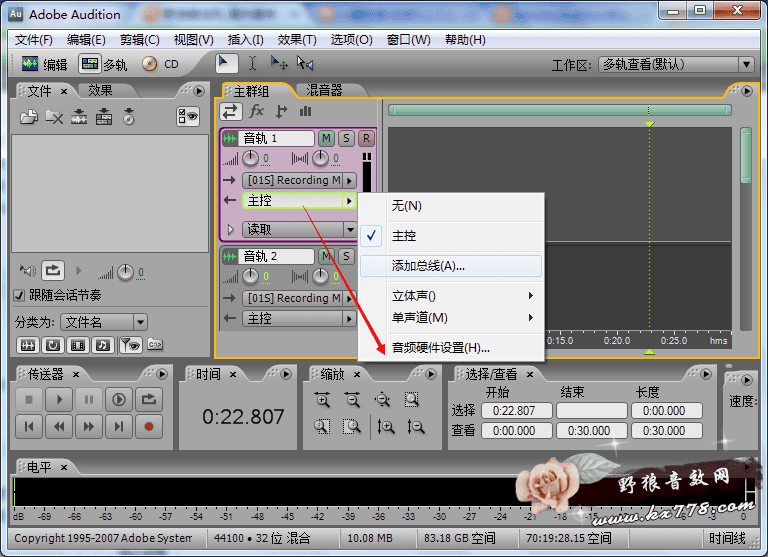
Task: Open 文件(F) menu
Action: (x=34, y=40)
